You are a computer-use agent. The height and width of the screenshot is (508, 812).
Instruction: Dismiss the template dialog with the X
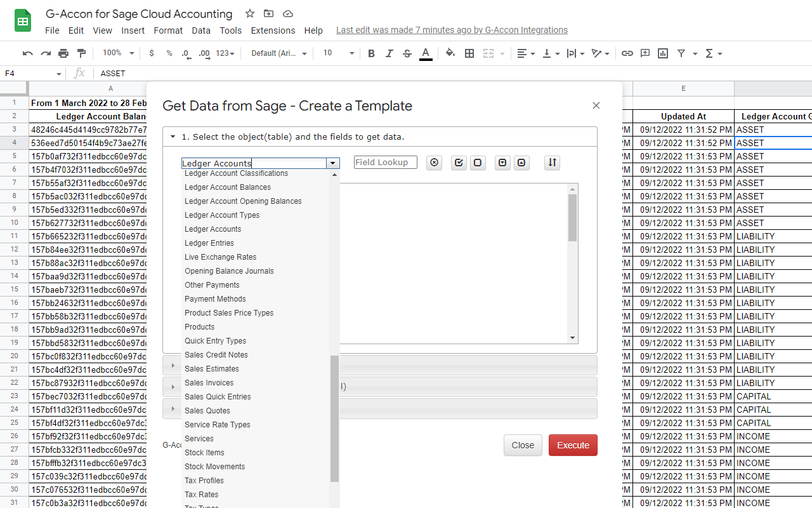[x=596, y=105]
